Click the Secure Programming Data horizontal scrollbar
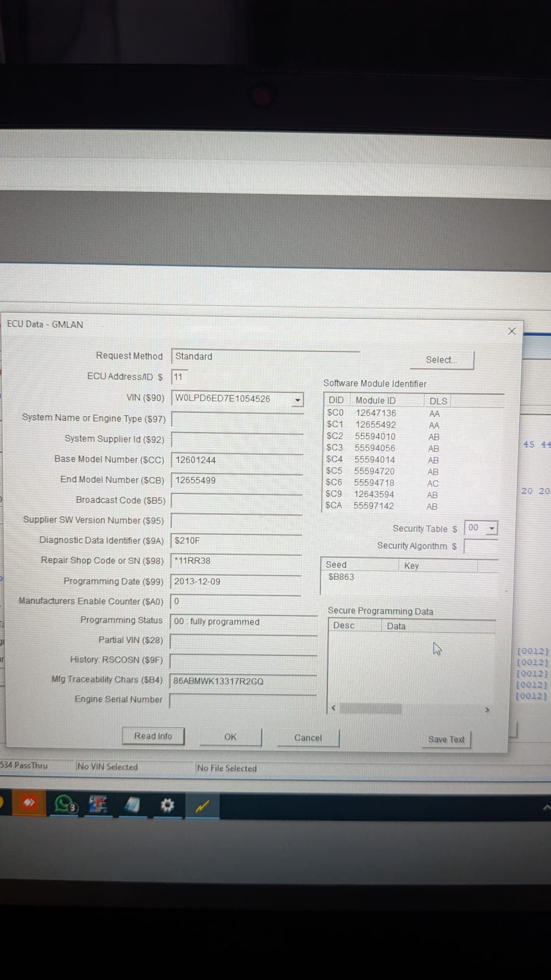551x980 pixels. (410, 708)
